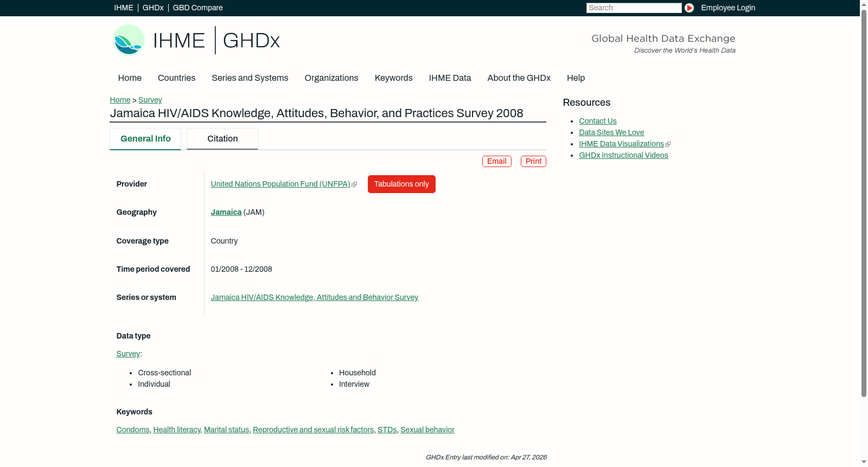This screenshot has height=467, width=868.
Task: Switch to the Citation tab
Action: pos(222,139)
